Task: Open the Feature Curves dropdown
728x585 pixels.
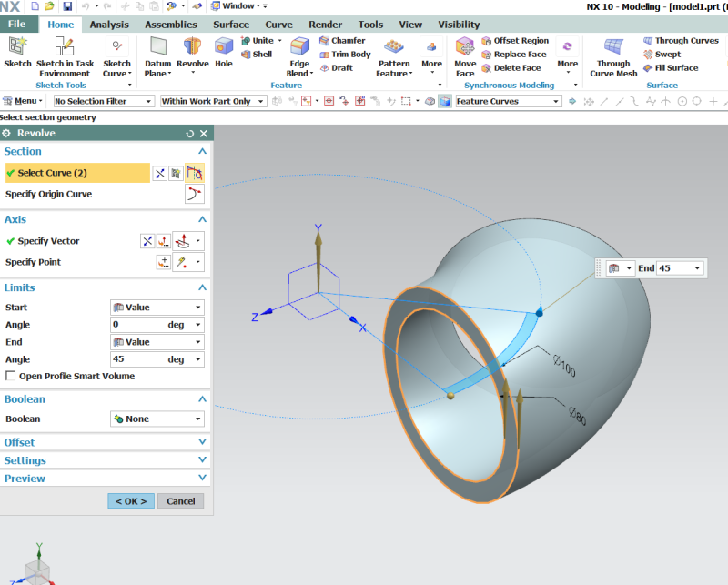Action: [509, 101]
